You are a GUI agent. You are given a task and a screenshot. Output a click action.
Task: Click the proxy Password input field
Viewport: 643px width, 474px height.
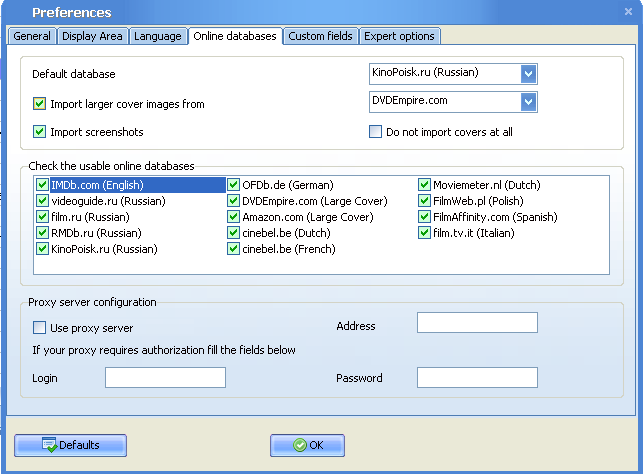coord(477,377)
